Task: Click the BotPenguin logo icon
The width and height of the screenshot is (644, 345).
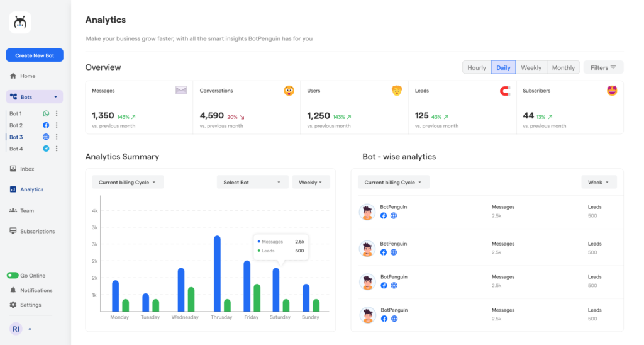Action: (x=19, y=23)
